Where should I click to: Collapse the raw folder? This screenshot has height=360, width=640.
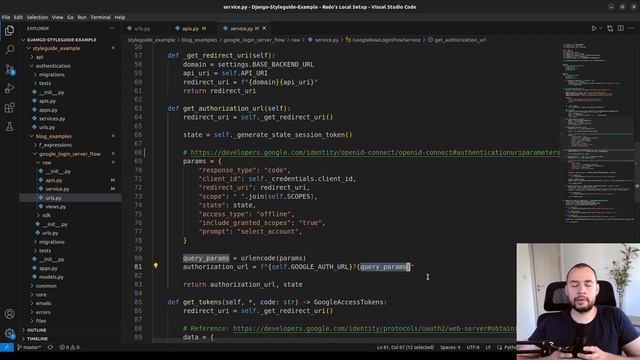pyautogui.click(x=47, y=162)
